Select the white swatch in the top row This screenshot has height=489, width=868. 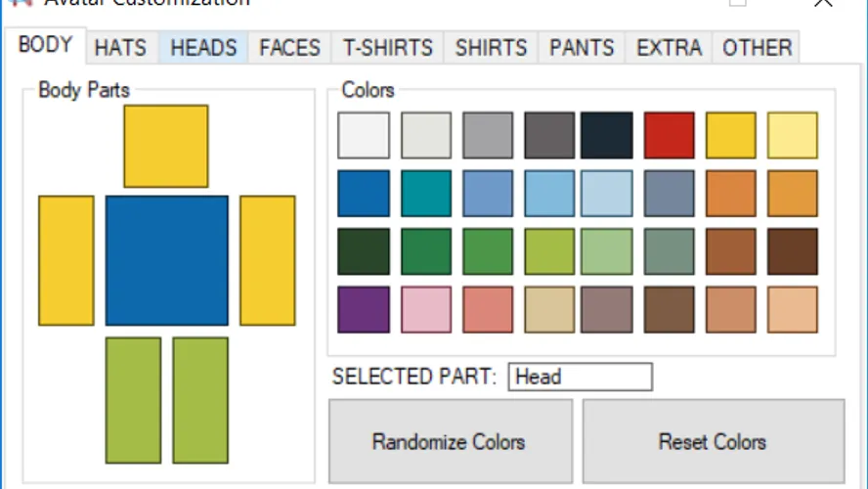364,135
